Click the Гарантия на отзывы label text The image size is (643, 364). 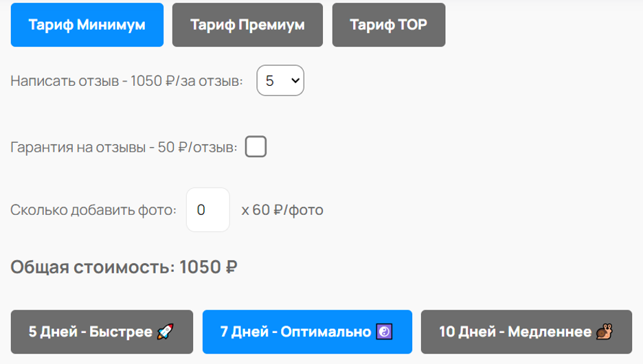click(124, 147)
